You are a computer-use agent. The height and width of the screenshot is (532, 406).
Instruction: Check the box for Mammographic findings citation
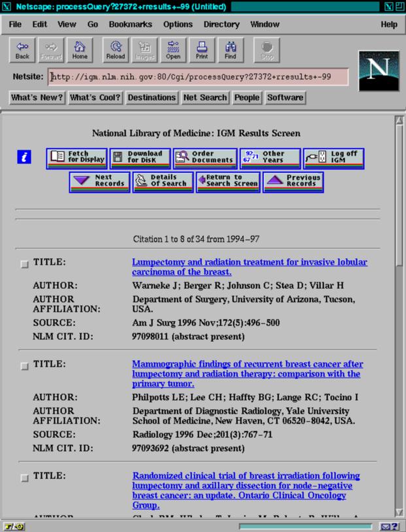(x=24, y=366)
